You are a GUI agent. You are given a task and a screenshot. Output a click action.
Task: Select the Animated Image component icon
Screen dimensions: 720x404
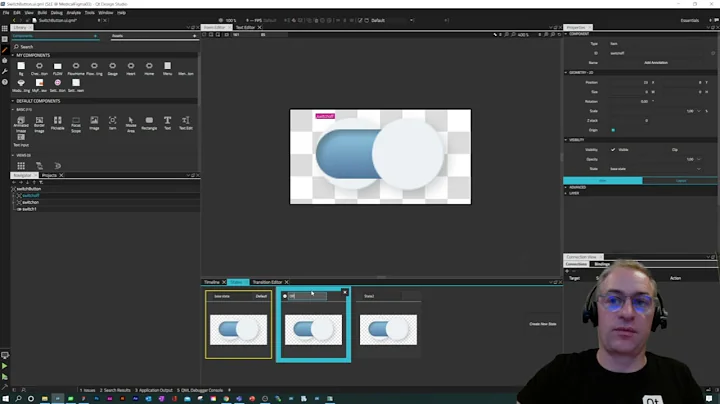point(21,120)
